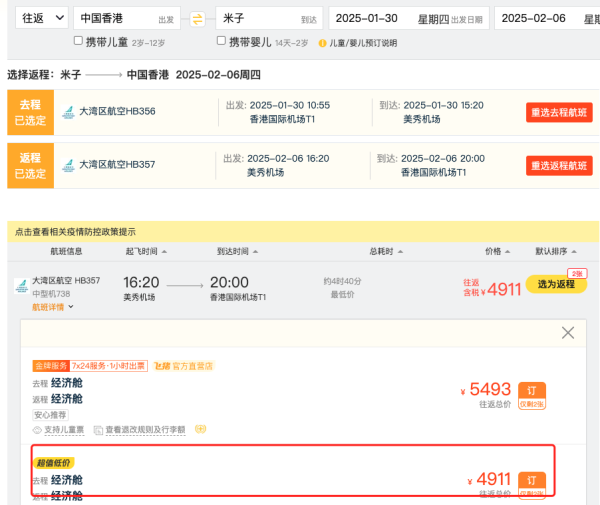
Task: Click the orange info icon beside 儿童/婴儿预订说明
Action: [x=323, y=43]
